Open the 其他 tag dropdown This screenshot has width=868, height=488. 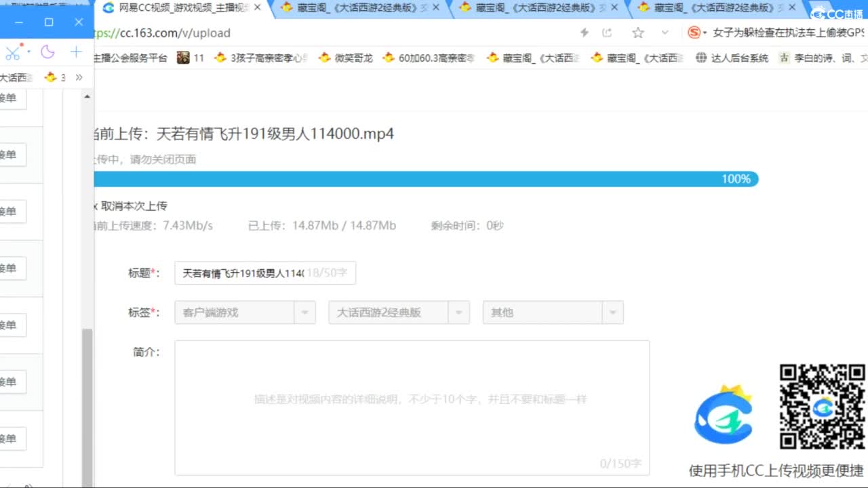(x=553, y=312)
